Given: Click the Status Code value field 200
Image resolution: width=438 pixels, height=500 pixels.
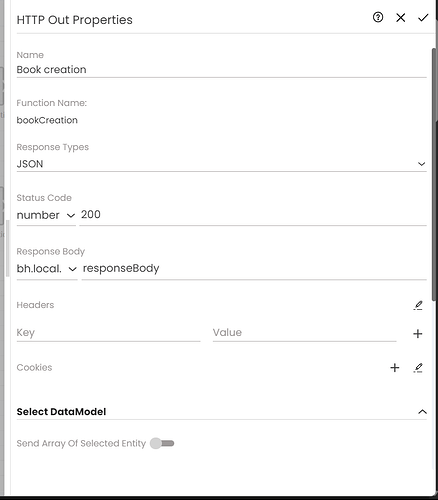Looking at the screenshot, I should pyautogui.click(x=253, y=215).
